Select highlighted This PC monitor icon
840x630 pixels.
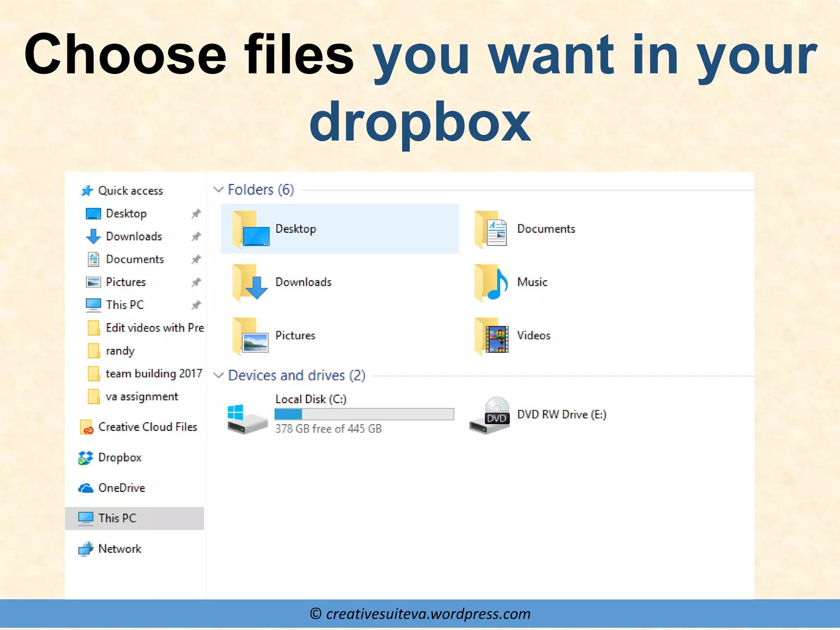click(x=86, y=518)
